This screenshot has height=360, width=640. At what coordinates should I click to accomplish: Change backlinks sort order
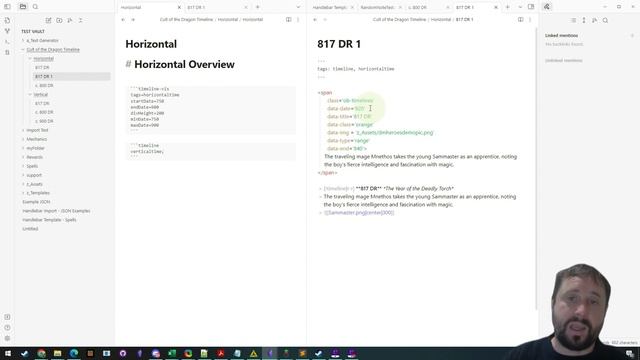coord(595,20)
